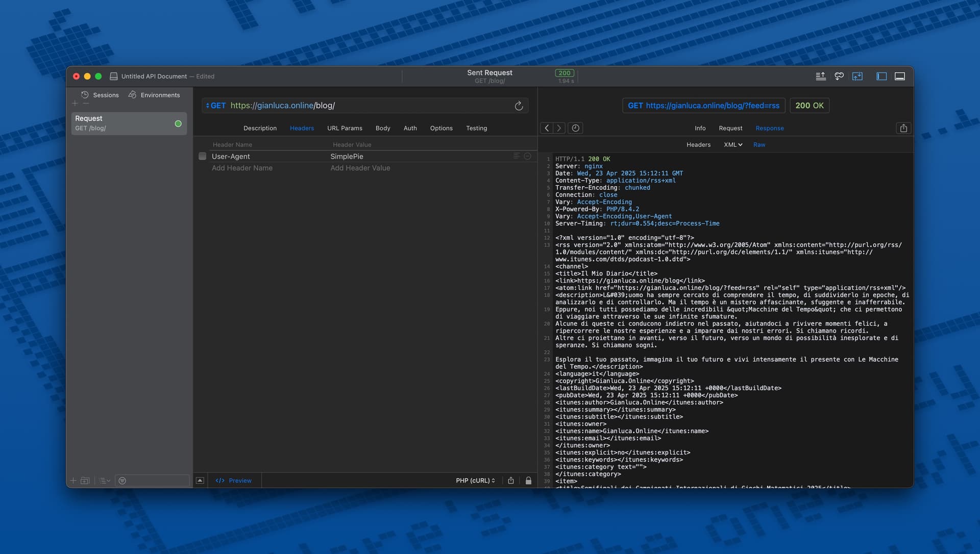Open response history clock button

point(576,128)
